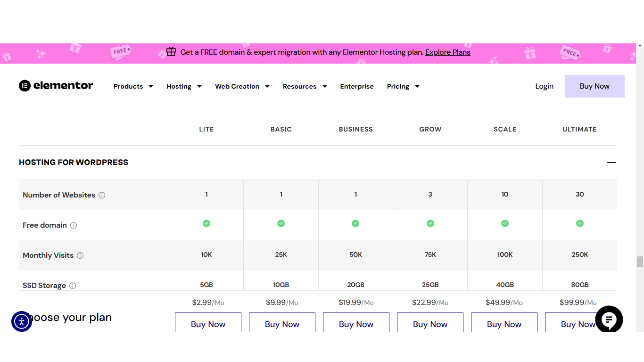
Task: Click the gift icon in promo banner
Action: (x=171, y=52)
